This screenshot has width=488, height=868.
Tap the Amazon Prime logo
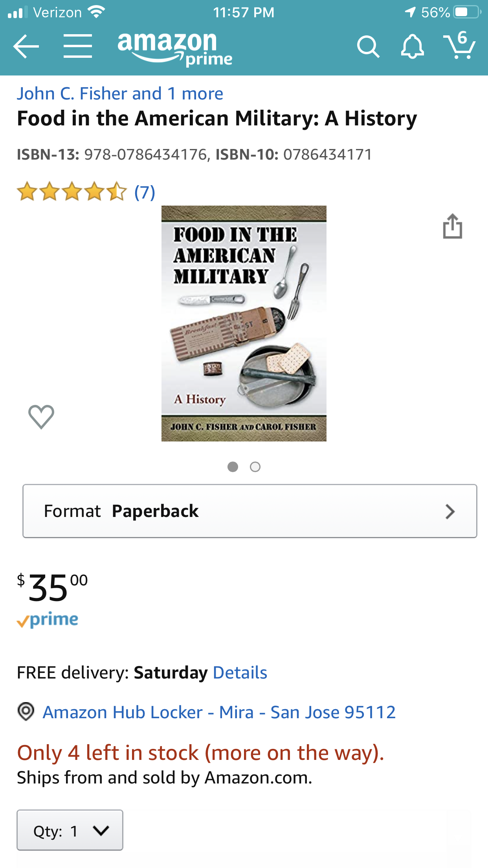tap(175, 48)
